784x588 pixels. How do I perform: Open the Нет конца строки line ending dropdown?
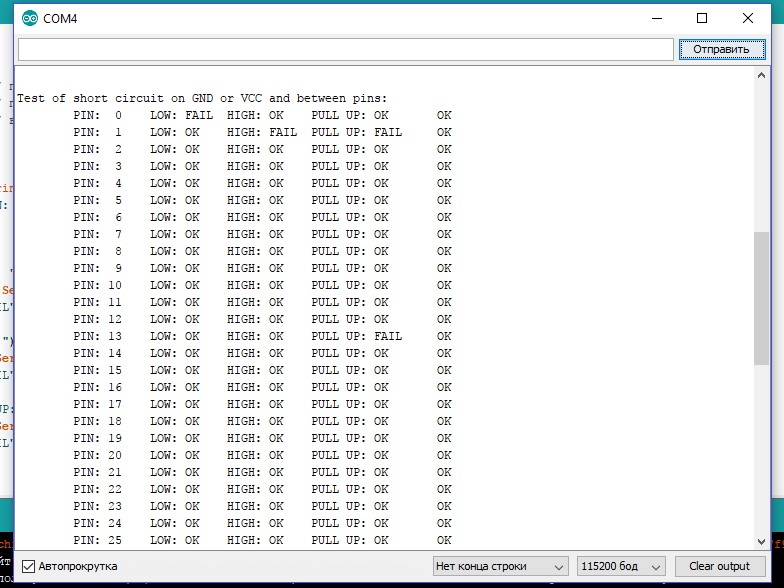(x=501, y=566)
